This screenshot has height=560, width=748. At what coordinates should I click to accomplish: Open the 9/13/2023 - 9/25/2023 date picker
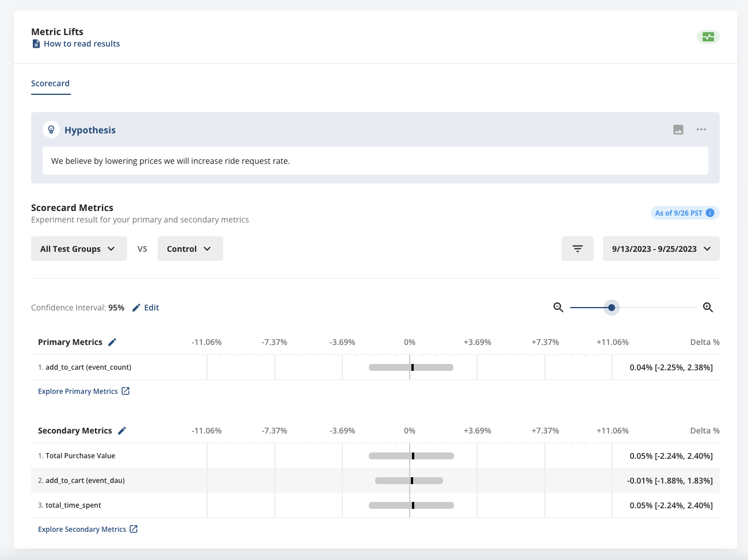pyautogui.click(x=661, y=248)
